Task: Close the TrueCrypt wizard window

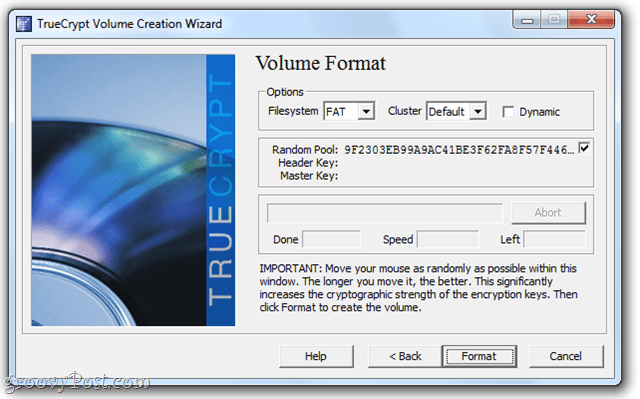Action: [x=591, y=20]
